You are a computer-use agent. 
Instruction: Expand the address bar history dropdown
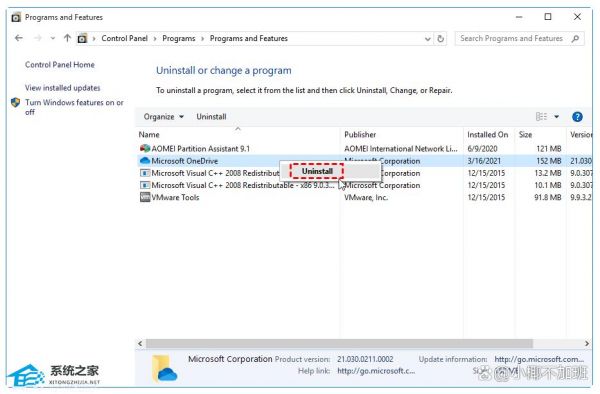click(x=427, y=39)
